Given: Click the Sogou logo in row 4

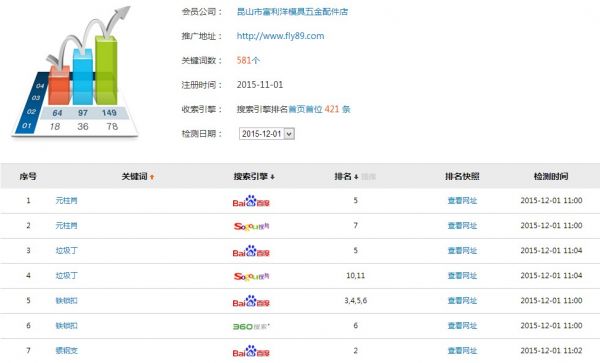Looking at the screenshot, I should [x=251, y=276].
